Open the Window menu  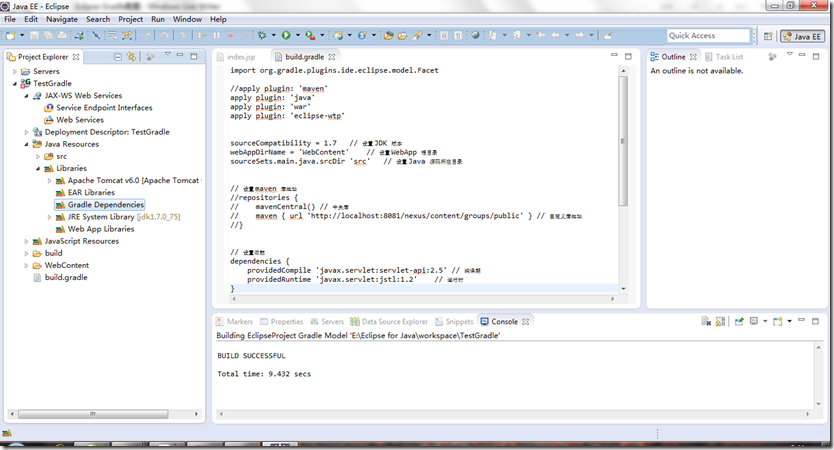(187, 19)
